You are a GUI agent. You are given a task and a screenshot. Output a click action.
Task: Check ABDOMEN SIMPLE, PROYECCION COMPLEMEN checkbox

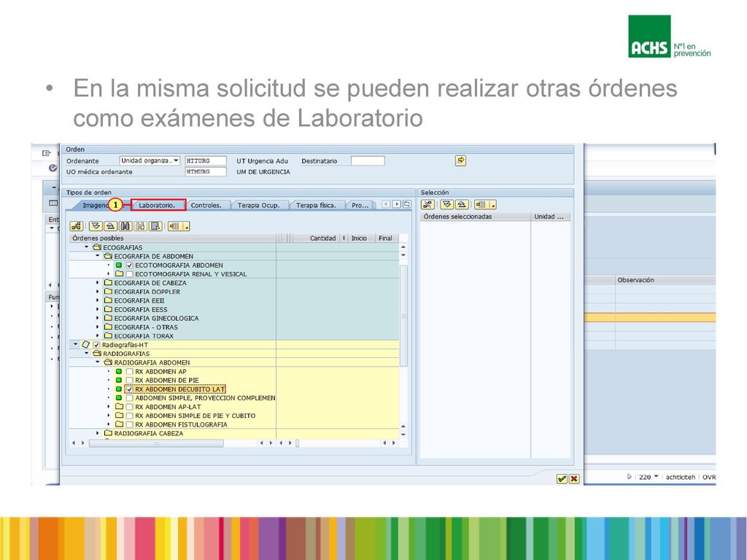click(129, 398)
